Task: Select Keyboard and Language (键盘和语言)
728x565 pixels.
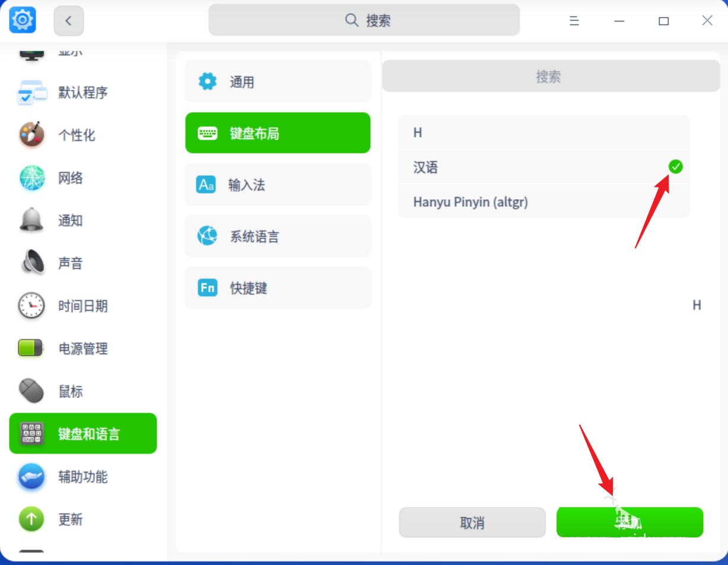Action: tap(83, 433)
